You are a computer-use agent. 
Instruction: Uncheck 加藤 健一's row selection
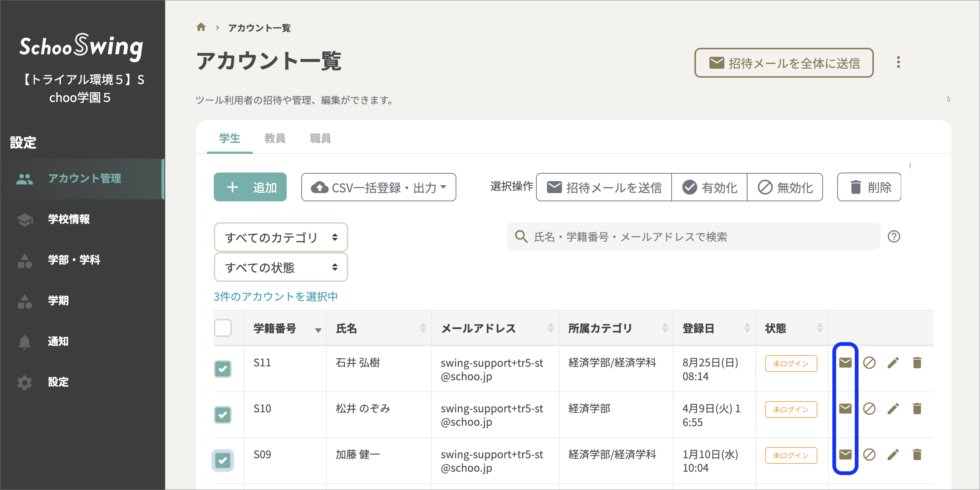coord(222,461)
